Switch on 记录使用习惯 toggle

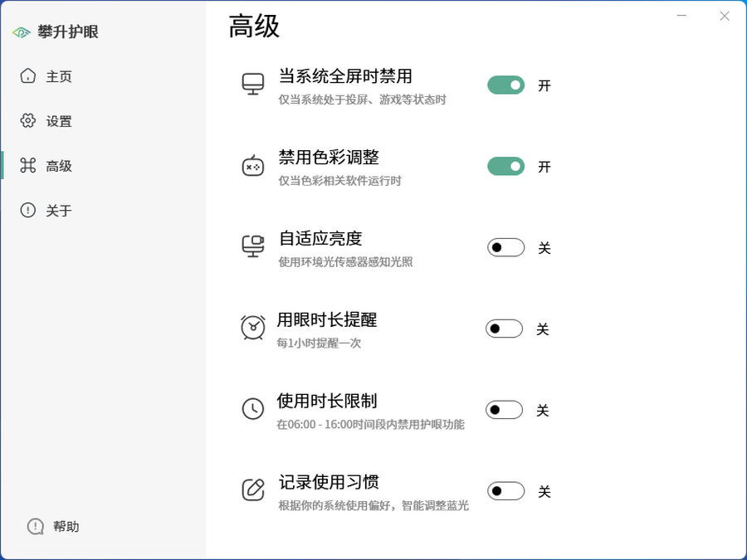coord(506,491)
